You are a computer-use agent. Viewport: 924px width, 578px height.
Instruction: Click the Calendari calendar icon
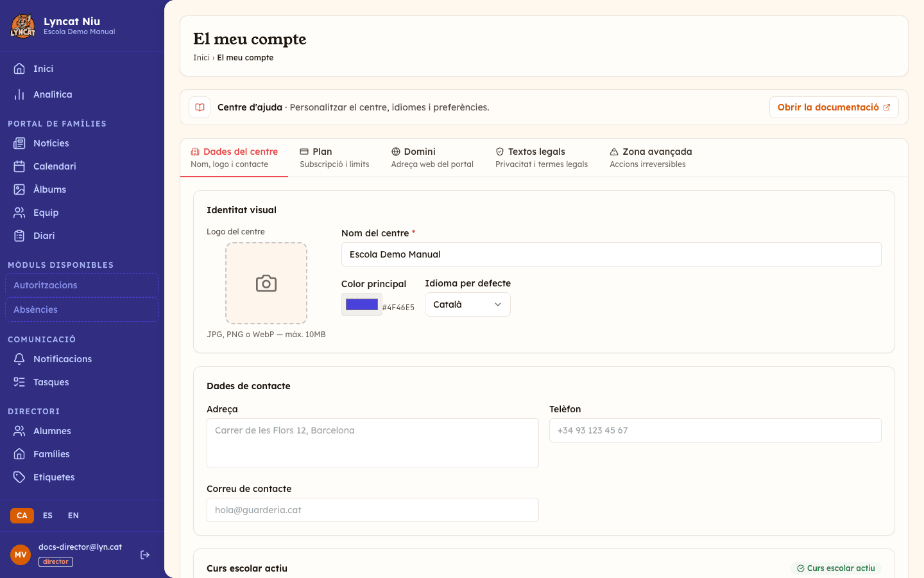click(x=19, y=166)
